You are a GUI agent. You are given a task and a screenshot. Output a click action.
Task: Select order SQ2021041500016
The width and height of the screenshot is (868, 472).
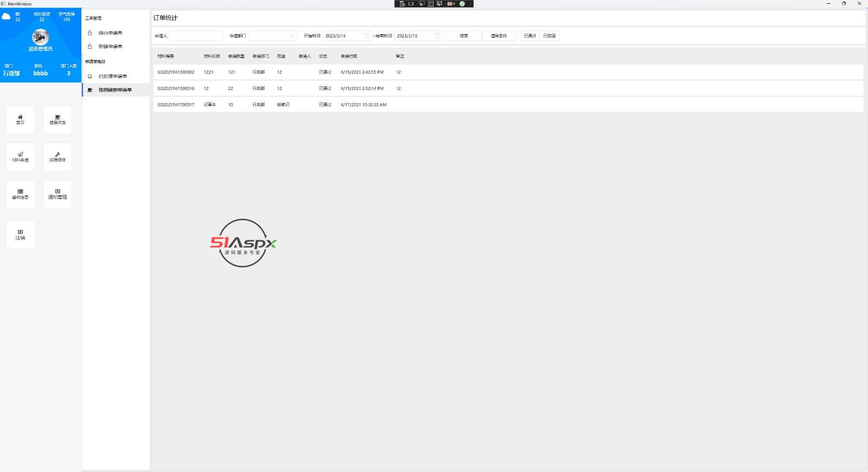tap(508, 88)
